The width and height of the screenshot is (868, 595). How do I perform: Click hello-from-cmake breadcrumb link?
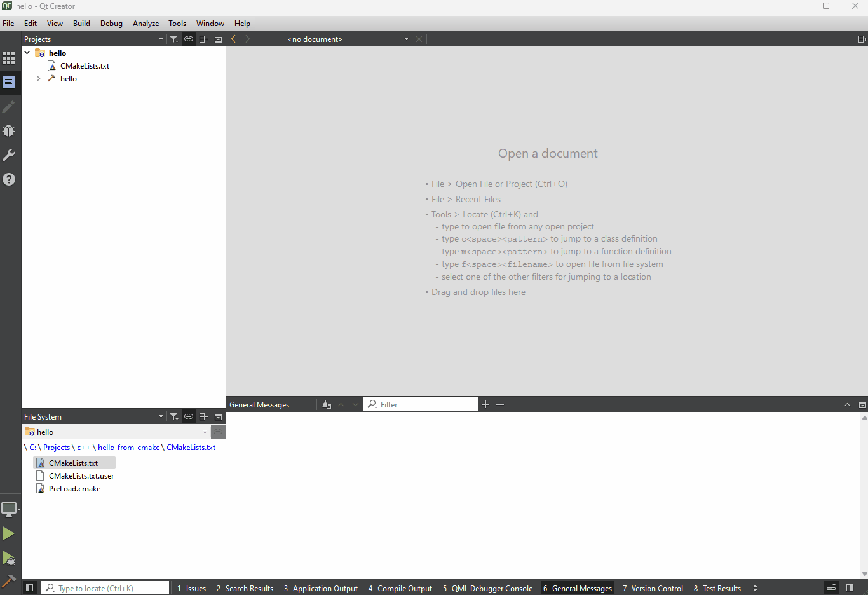click(x=128, y=448)
